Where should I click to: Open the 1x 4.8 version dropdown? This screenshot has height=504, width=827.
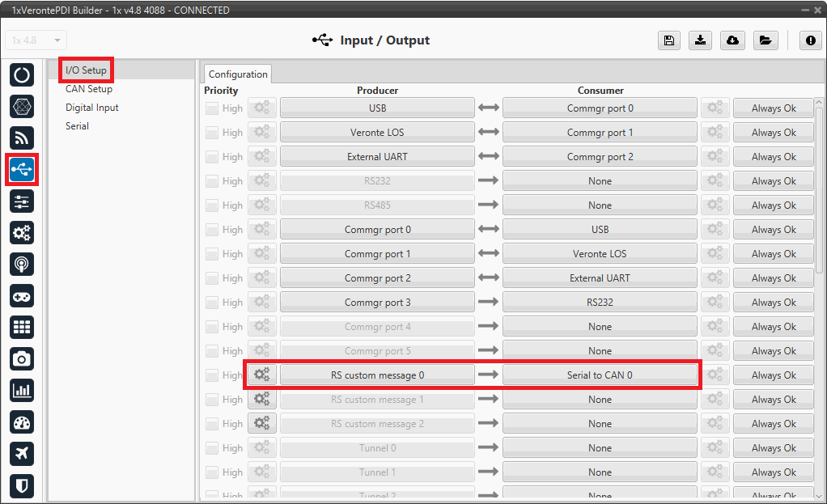(x=36, y=40)
